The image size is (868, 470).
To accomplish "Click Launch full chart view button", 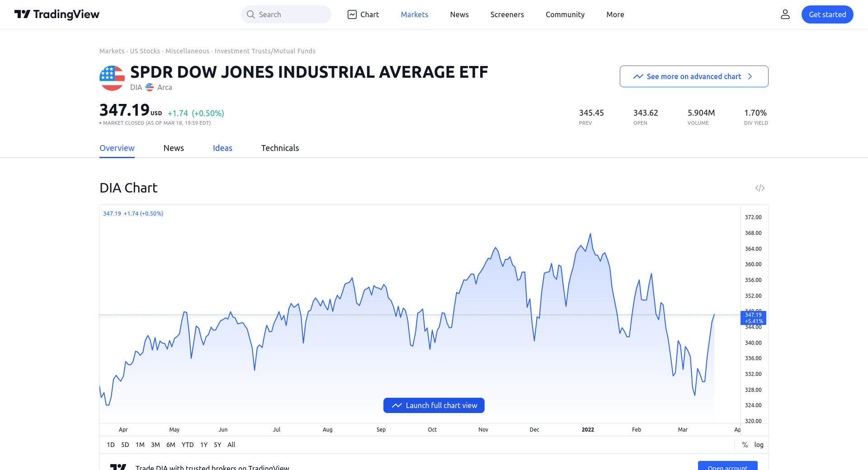I will [x=434, y=405].
